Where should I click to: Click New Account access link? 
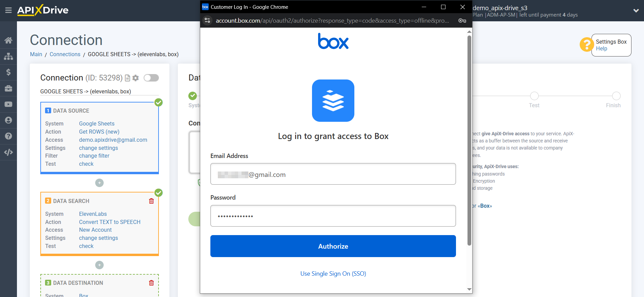click(95, 230)
